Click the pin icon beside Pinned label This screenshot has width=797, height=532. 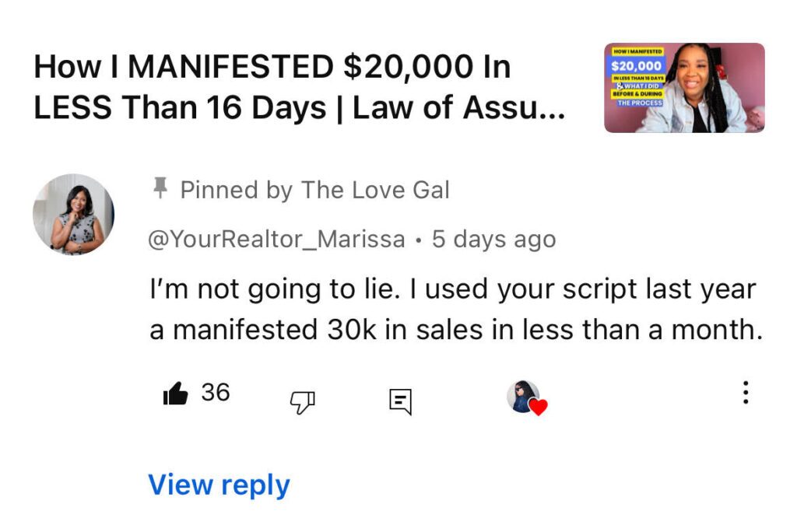(x=160, y=188)
